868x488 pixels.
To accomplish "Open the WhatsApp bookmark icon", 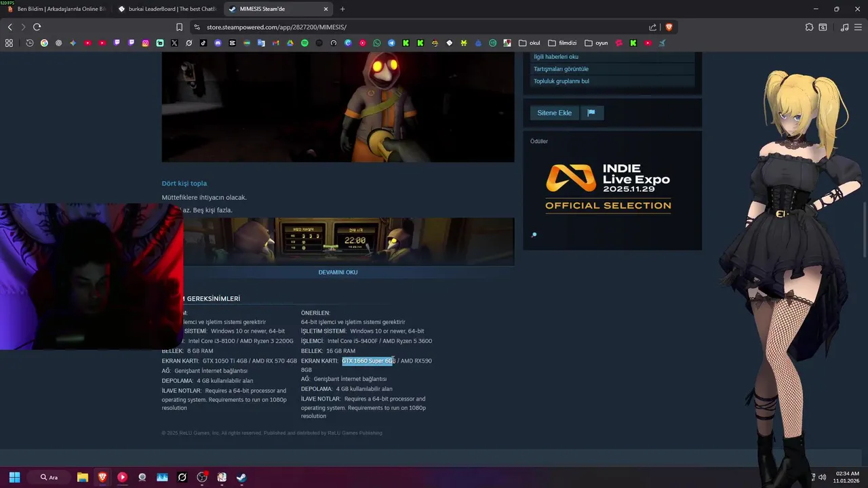I will [377, 43].
